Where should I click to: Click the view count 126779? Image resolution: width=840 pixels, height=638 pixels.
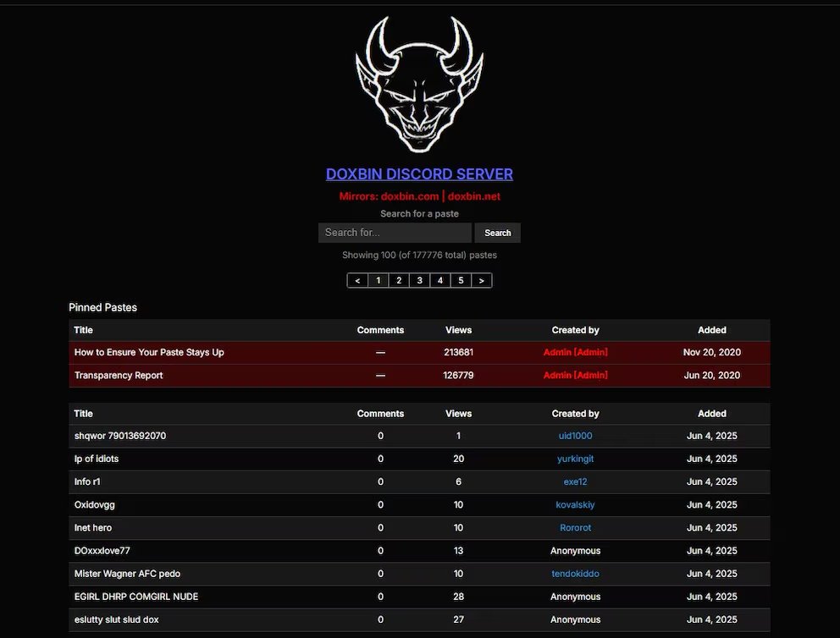459,375
